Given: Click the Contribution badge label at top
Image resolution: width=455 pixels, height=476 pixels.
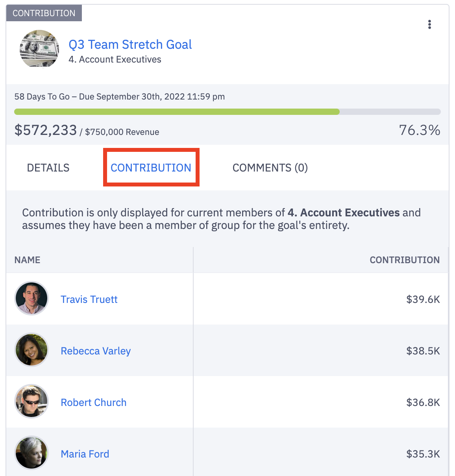Looking at the screenshot, I should (44, 13).
